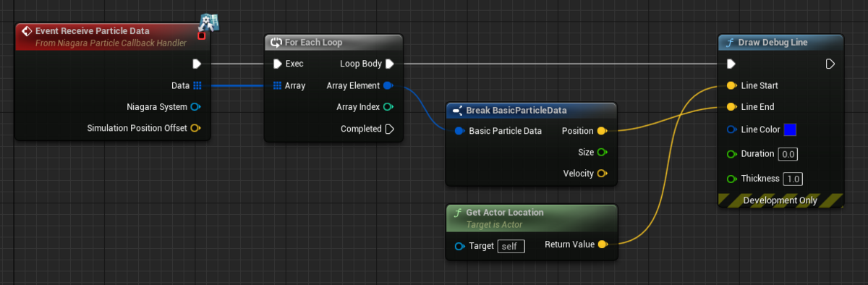Click the Basic Particle Data input pin
The width and height of the screenshot is (868, 285).
(459, 131)
